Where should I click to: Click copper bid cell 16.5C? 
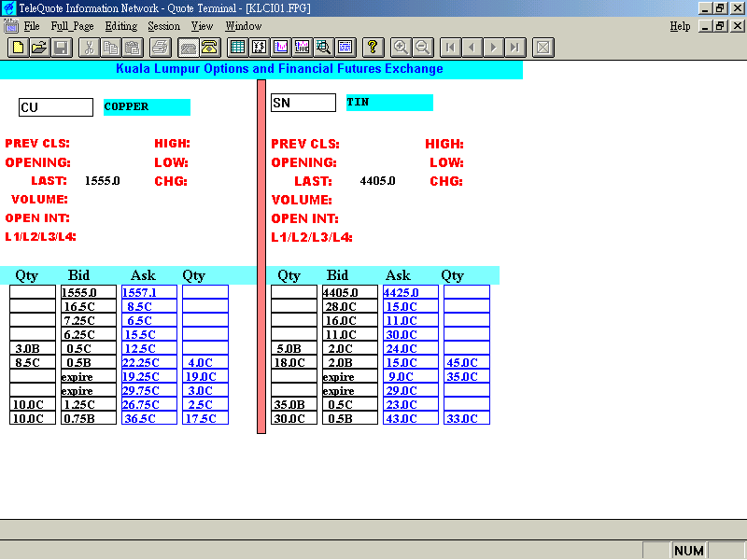pos(88,306)
